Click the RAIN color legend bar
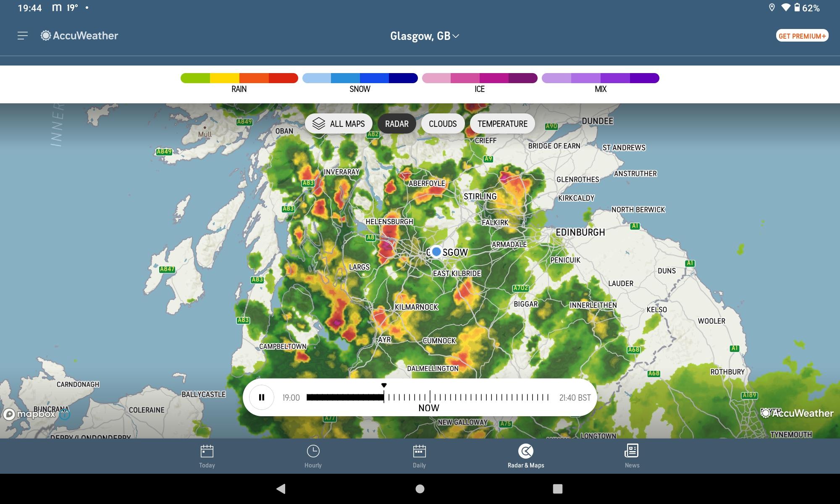 239,78
